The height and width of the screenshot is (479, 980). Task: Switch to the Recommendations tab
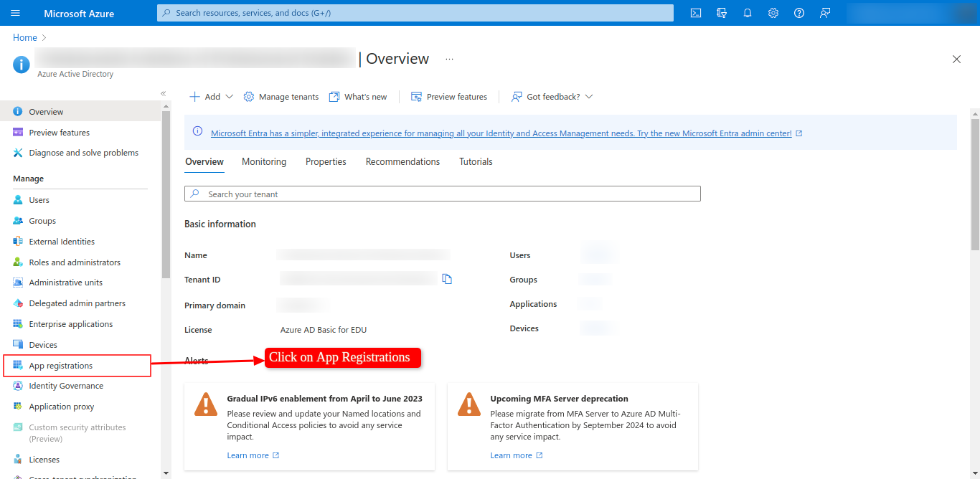pos(402,162)
